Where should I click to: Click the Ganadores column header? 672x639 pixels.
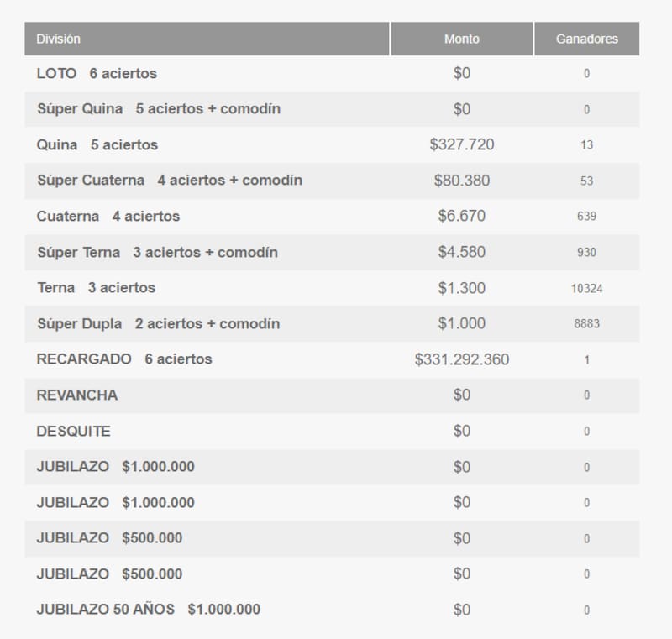(586, 39)
